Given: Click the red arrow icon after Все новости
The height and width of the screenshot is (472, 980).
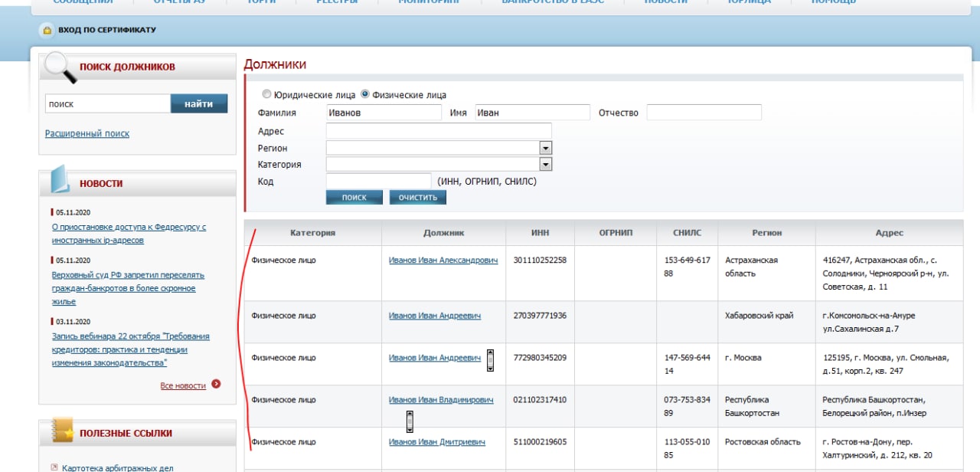Looking at the screenshot, I should click(x=216, y=384).
